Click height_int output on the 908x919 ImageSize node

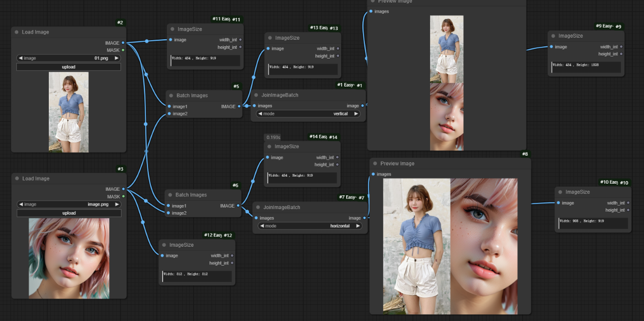(x=628, y=210)
